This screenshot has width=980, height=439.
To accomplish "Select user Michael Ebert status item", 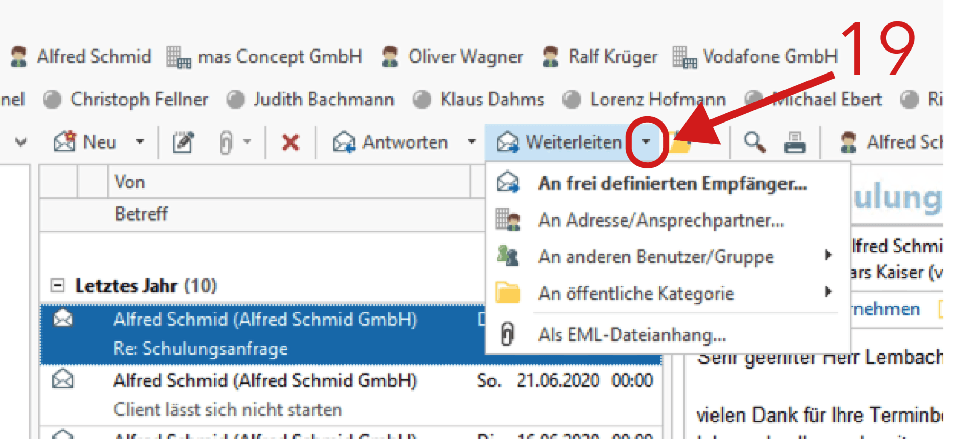I will pos(813,99).
